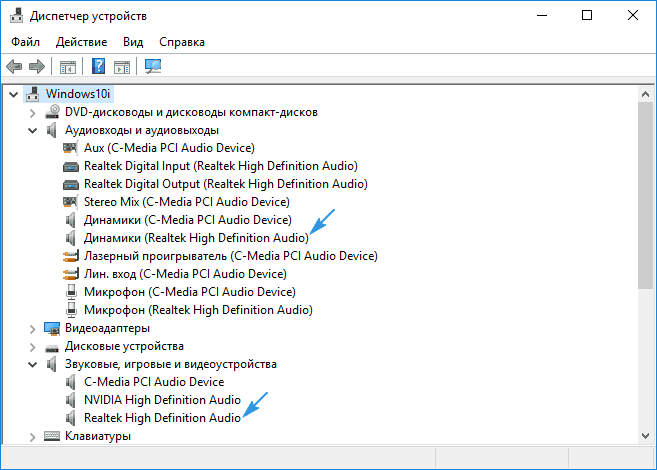
Task: Click the speaker icon of Динамики (Realtek High Definition Audio)
Action: click(71, 238)
